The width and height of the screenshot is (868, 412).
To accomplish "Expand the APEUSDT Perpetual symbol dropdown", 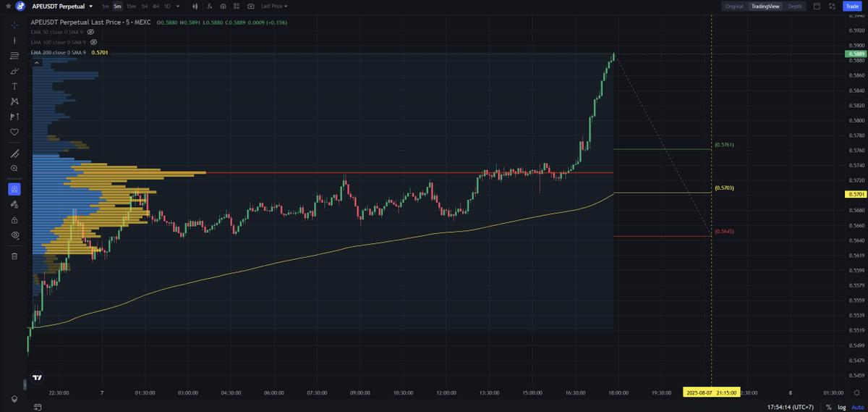I will click(91, 6).
